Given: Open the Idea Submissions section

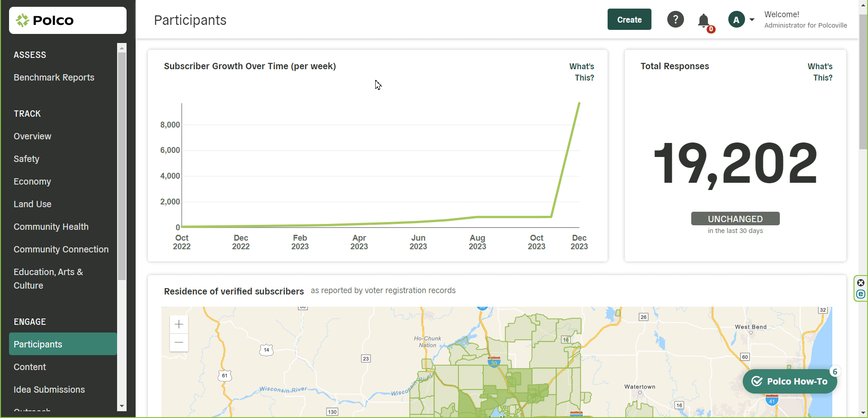Looking at the screenshot, I should click(49, 389).
